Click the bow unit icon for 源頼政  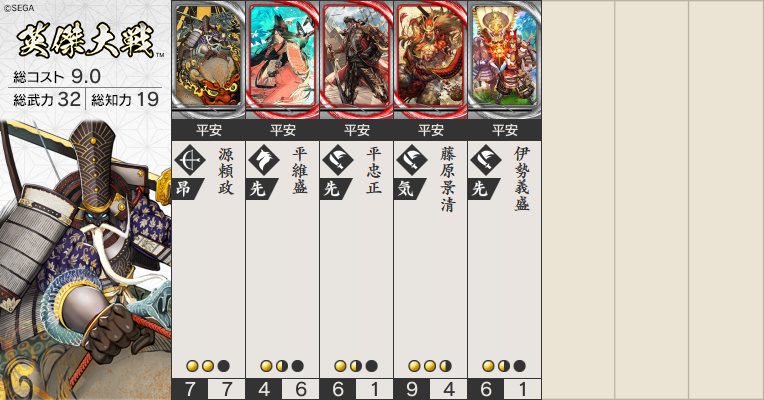[190, 160]
